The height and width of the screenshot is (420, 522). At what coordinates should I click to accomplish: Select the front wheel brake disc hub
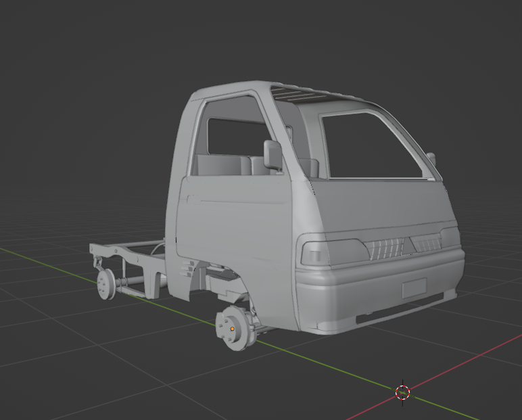pyautogui.click(x=236, y=329)
